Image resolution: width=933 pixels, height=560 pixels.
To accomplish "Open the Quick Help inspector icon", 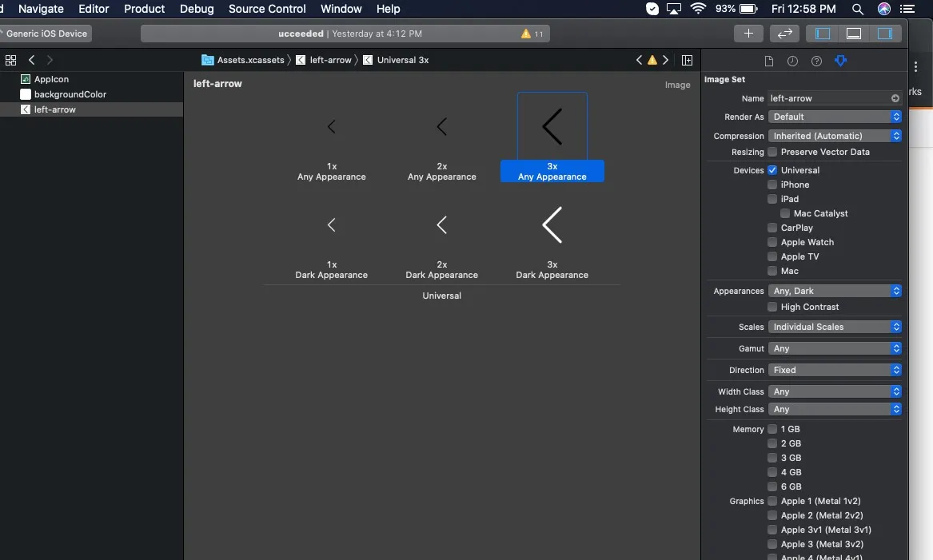I will tap(816, 62).
